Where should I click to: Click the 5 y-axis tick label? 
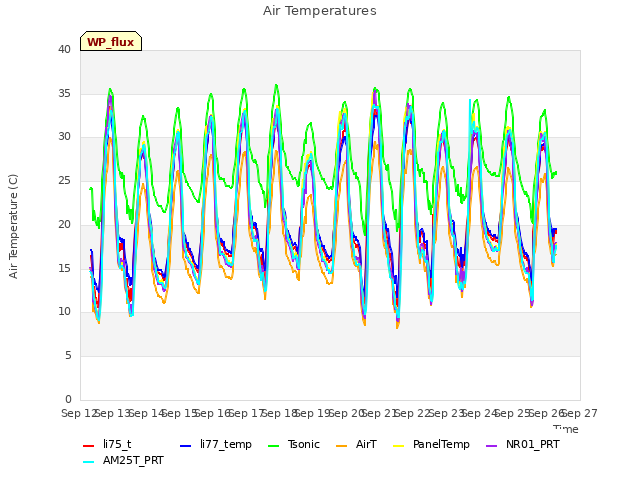(68, 356)
